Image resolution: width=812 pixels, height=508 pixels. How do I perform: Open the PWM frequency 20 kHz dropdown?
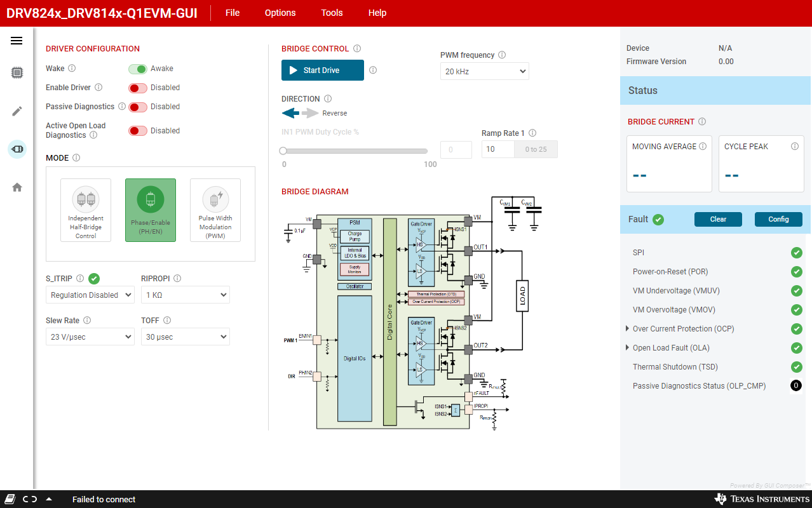click(485, 71)
